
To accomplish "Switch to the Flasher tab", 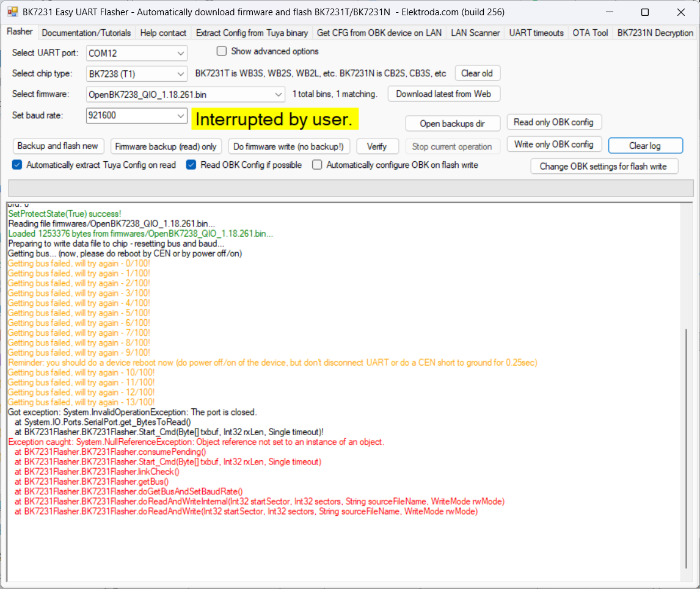I will point(20,32).
